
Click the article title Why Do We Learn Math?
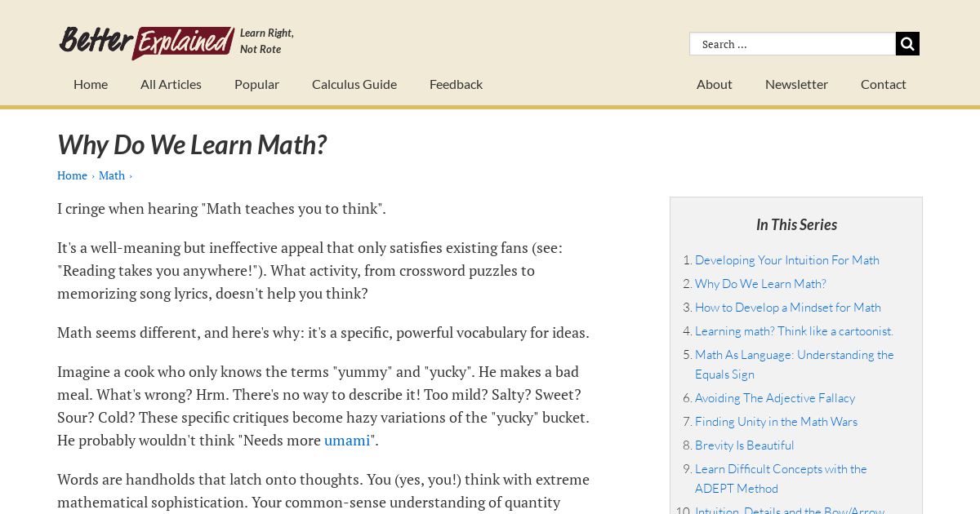(192, 144)
